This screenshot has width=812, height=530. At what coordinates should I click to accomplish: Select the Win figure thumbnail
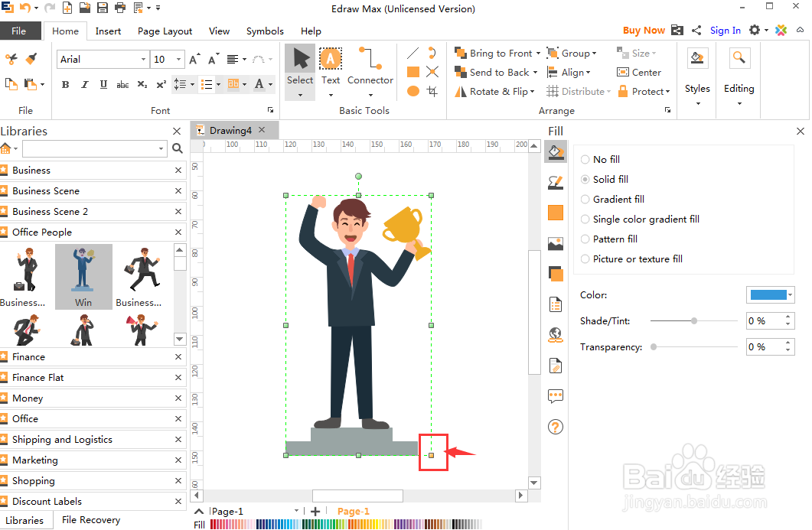(83, 277)
